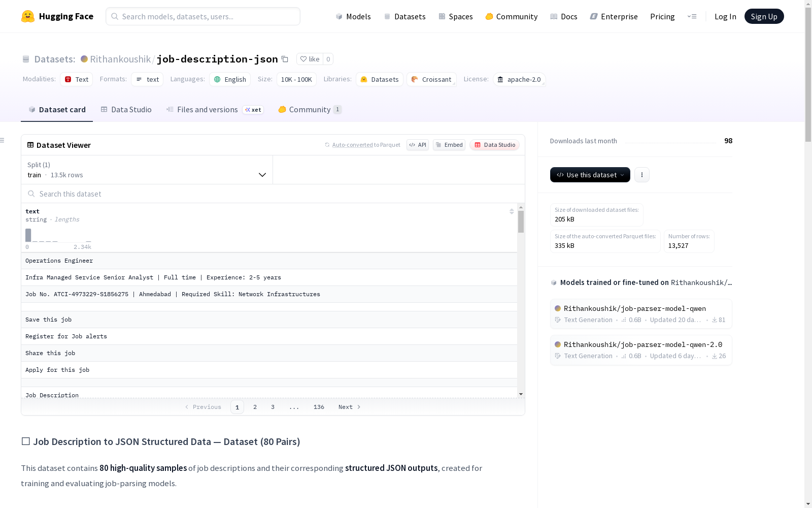Viewport: 812px width, 508px height.
Task: Expand the Use this dataset dropdown
Action: pos(590,175)
